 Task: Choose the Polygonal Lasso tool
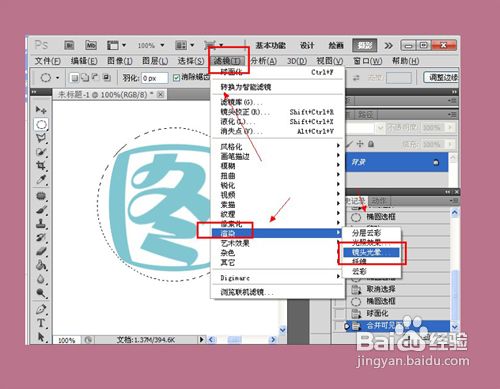pos(41,138)
